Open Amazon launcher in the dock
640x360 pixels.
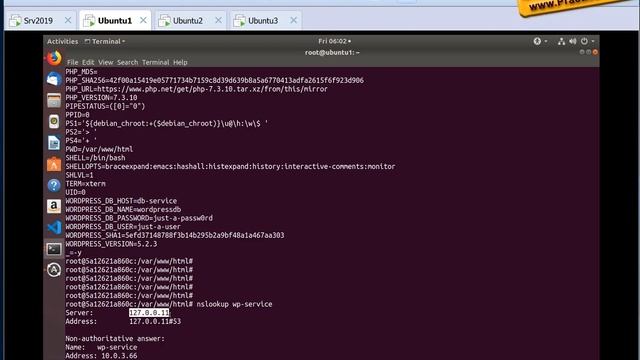click(x=54, y=206)
